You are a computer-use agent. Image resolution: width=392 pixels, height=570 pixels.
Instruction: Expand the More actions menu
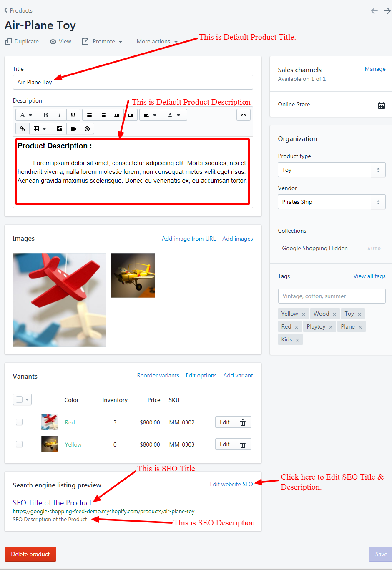click(157, 41)
